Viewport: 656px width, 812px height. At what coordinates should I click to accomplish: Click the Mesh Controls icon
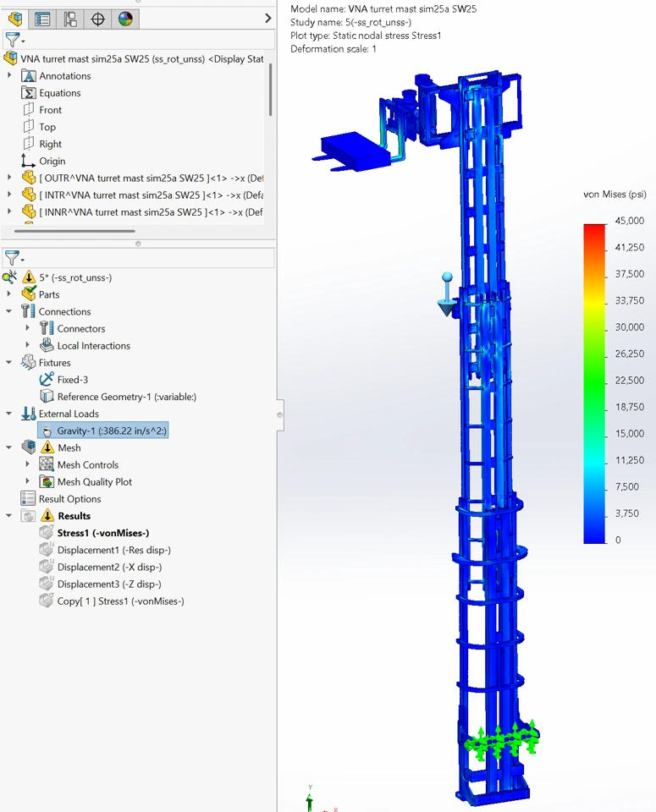47,464
